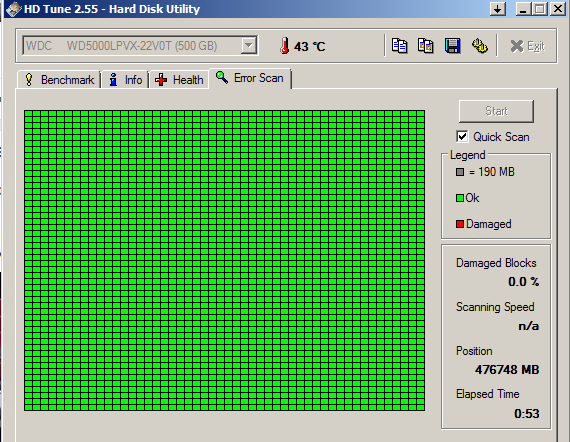Click the WDC WD5000LPVX drive combo box
570x442 pixels.
click(x=140, y=46)
